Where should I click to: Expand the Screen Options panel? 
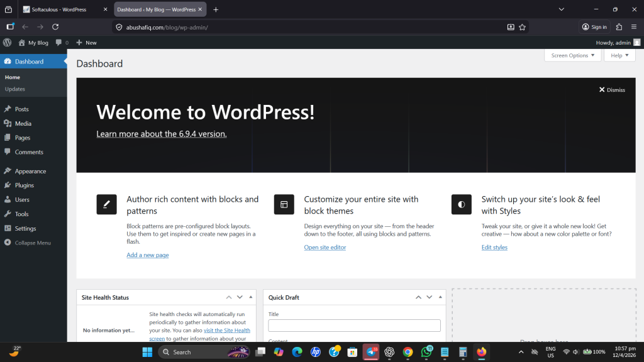tap(572, 55)
